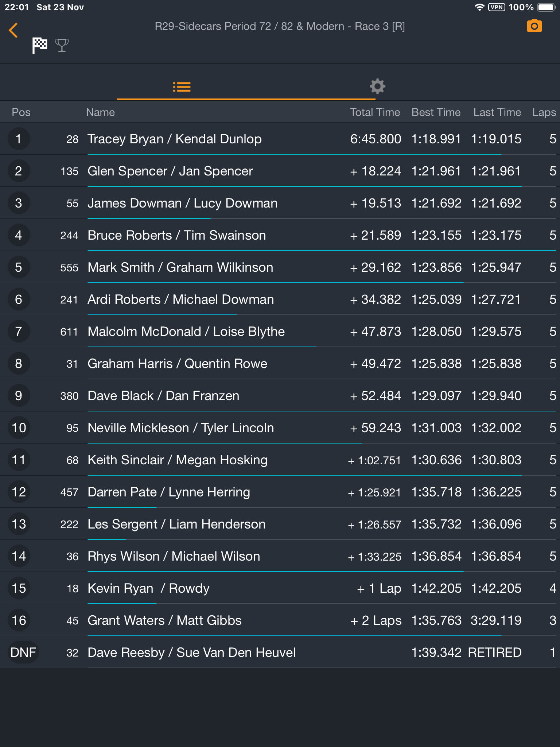This screenshot has width=560, height=747.
Task: Open DNF entry Dave Reesby
Action: click(280, 653)
